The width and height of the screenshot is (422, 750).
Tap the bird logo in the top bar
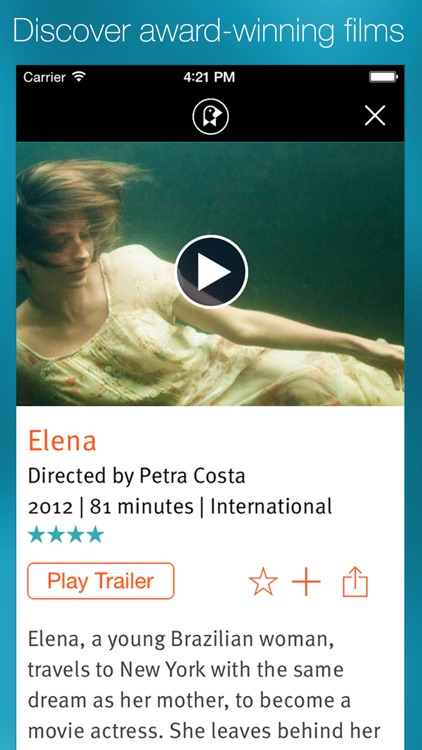[x=211, y=116]
